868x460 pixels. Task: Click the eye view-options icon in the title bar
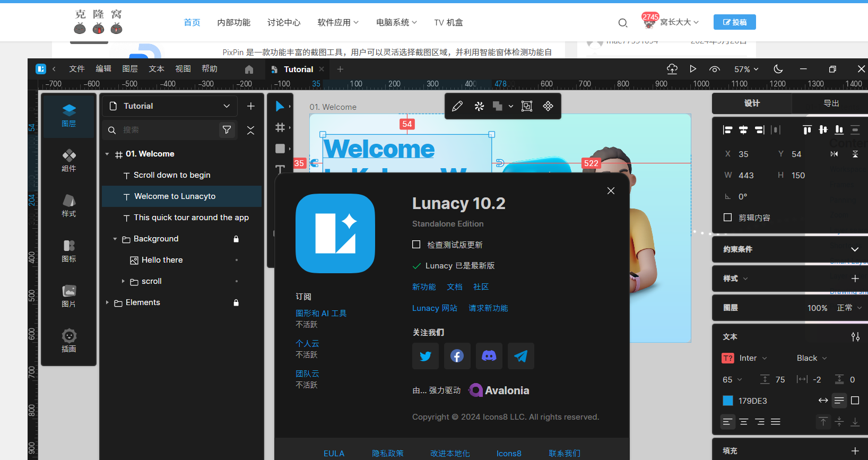715,69
